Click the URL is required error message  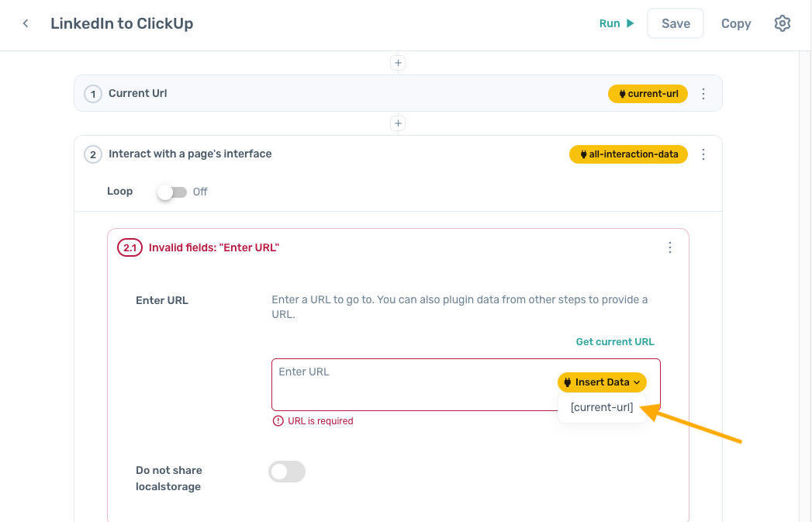tap(313, 421)
